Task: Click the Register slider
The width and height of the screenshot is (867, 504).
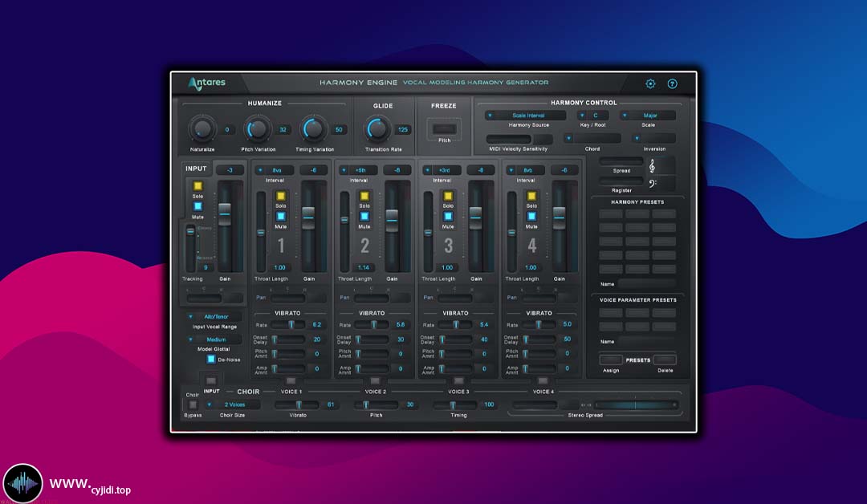Action: 621,181
